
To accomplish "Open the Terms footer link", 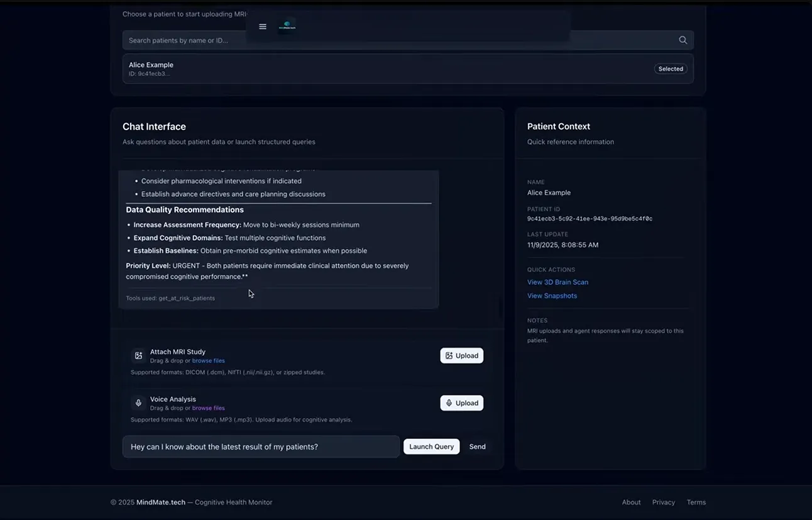I will click(696, 502).
